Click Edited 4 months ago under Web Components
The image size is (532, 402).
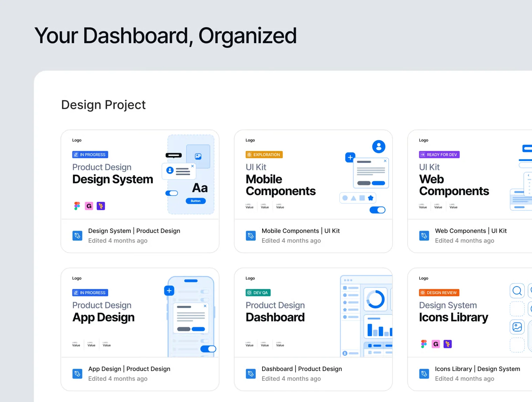point(464,241)
